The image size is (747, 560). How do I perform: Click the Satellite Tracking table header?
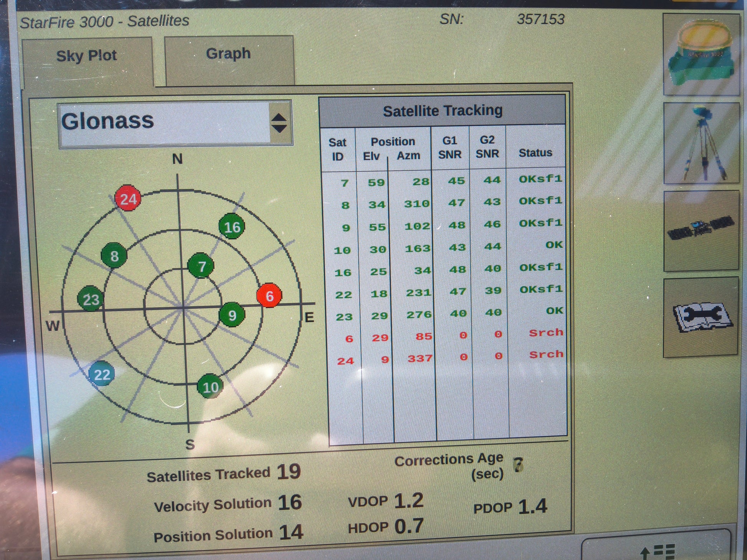[x=442, y=111]
